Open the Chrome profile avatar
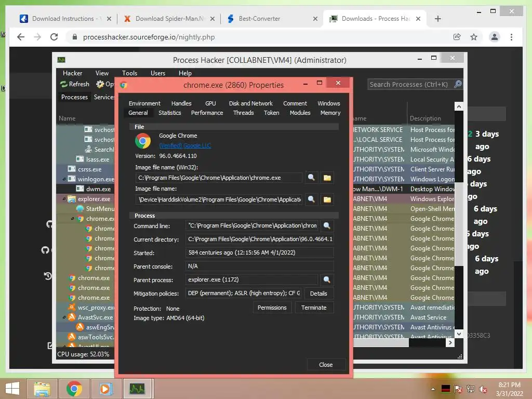Image resolution: width=532 pixels, height=399 pixels. [x=495, y=37]
